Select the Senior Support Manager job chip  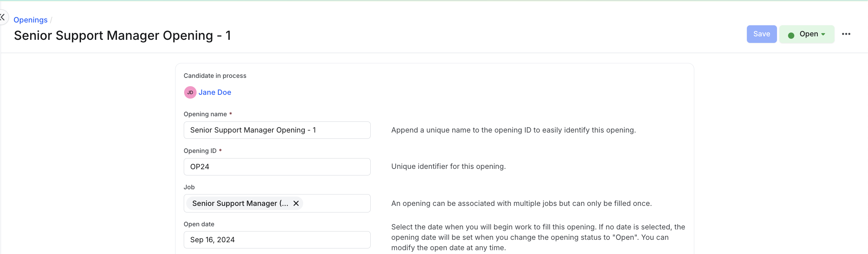coord(240,203)
